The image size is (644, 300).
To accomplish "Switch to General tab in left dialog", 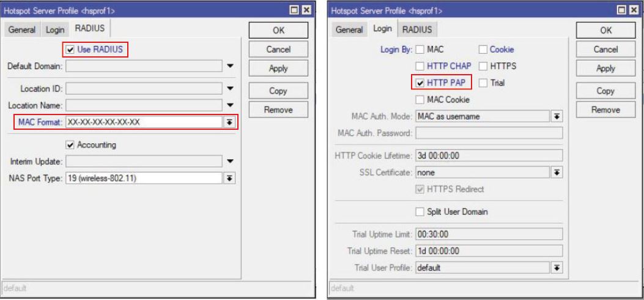I will [x=22, y=30].
